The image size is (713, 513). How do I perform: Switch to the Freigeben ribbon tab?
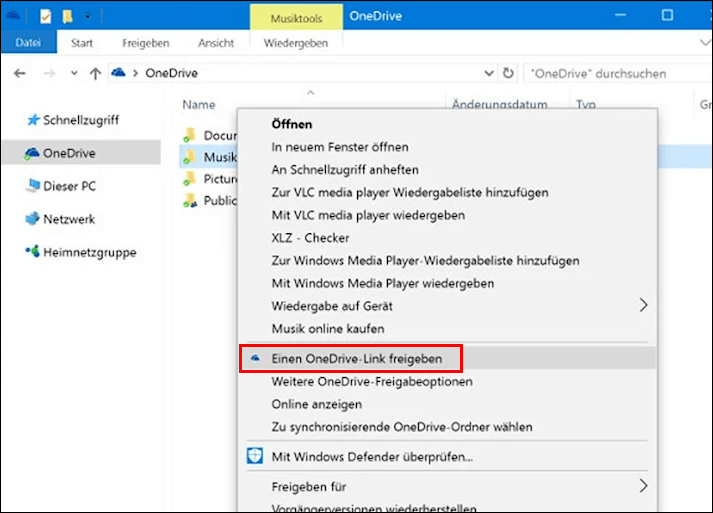(146, 43)
